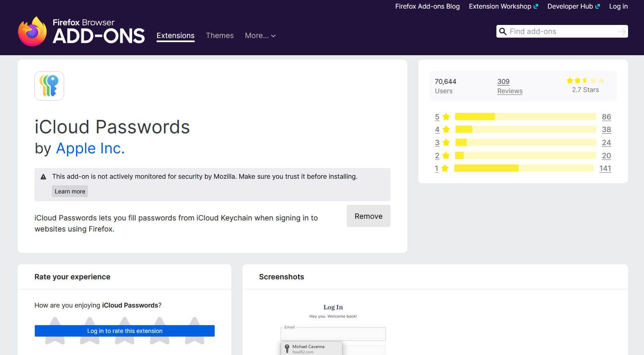Click the star icon beside 3

click(446, 143)
